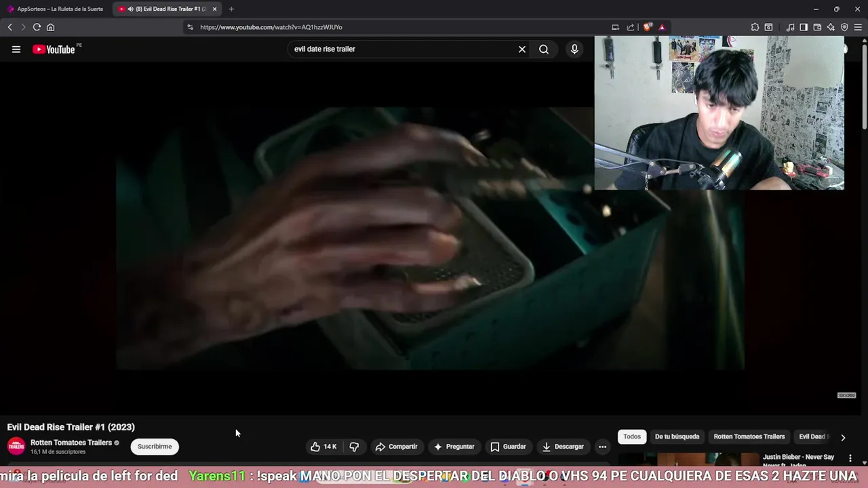Switch to the AppSorteos tab
Screen dimensions: 868x488
click(x=56, y=9)
